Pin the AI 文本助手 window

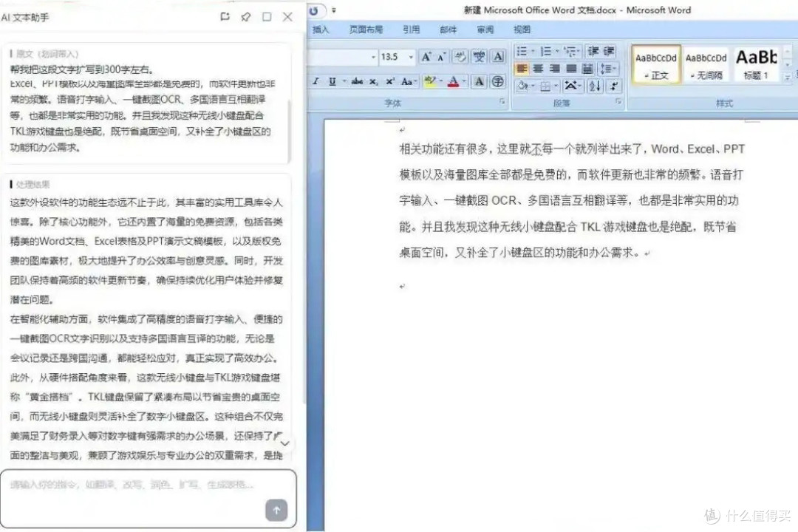246,17
